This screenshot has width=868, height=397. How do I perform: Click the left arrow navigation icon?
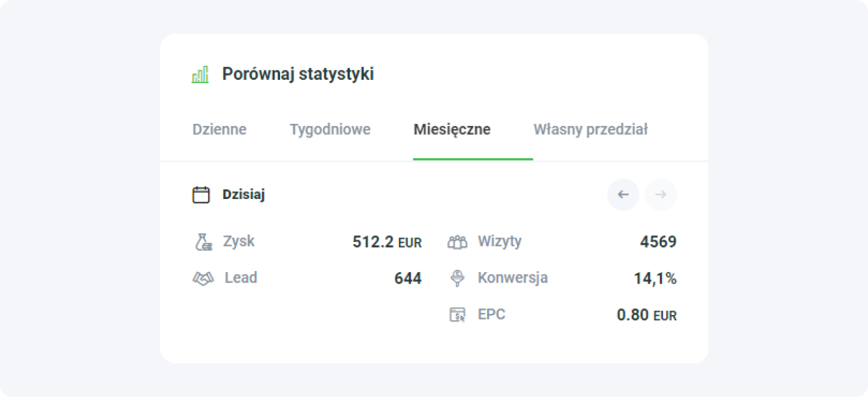623,194
